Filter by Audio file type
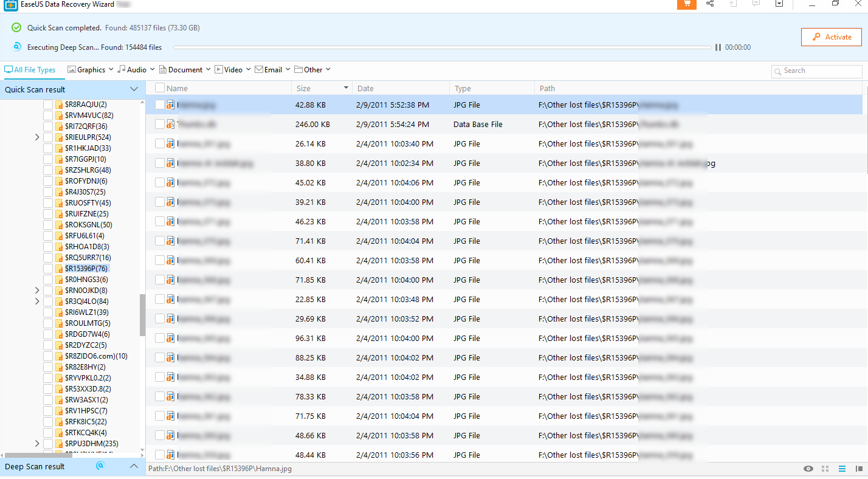The height and width of the screenshot is (479, 868). tap(132, 70)
